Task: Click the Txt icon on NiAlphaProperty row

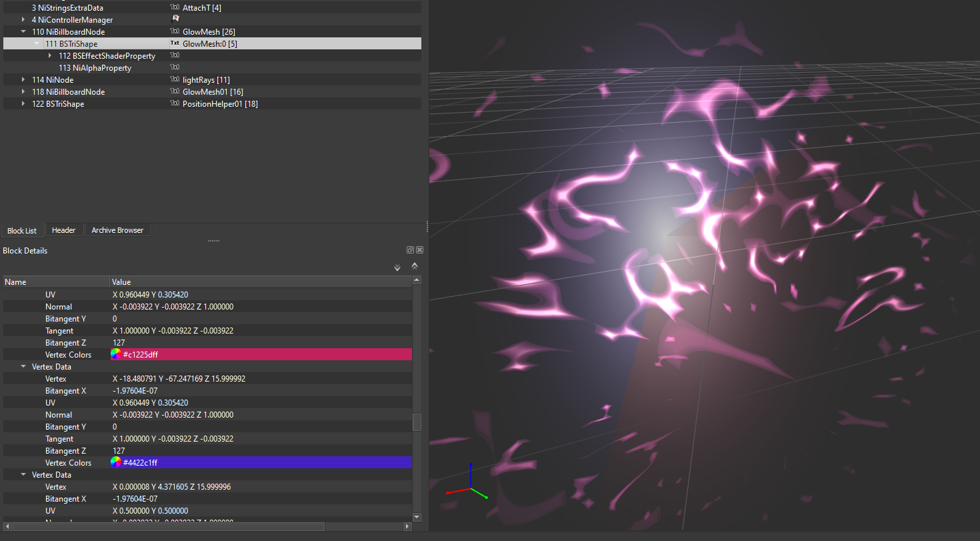Action: 175,67
